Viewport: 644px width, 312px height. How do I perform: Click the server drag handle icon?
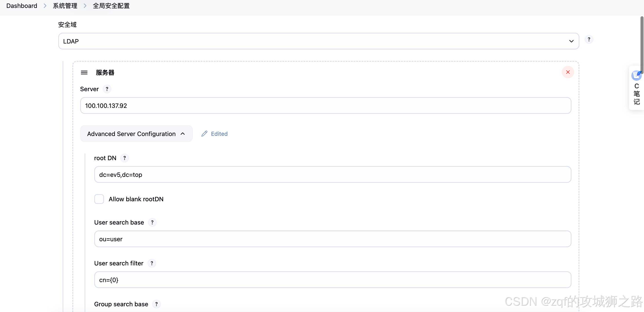(84, 73)
